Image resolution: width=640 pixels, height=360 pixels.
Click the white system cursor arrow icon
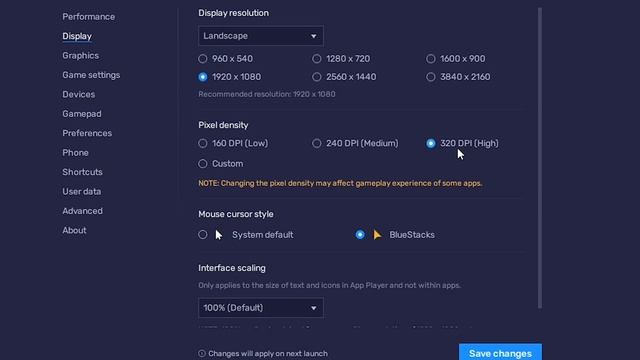(x=219, y=235)
